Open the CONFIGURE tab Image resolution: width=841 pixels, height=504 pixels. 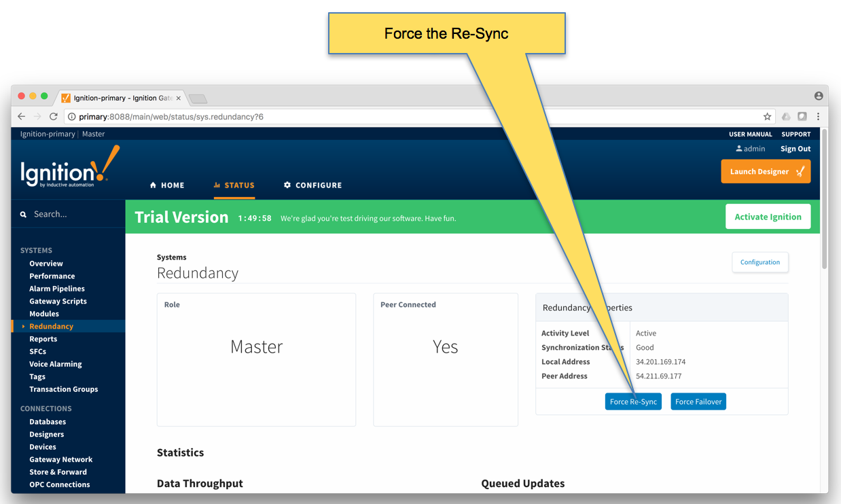312,185
